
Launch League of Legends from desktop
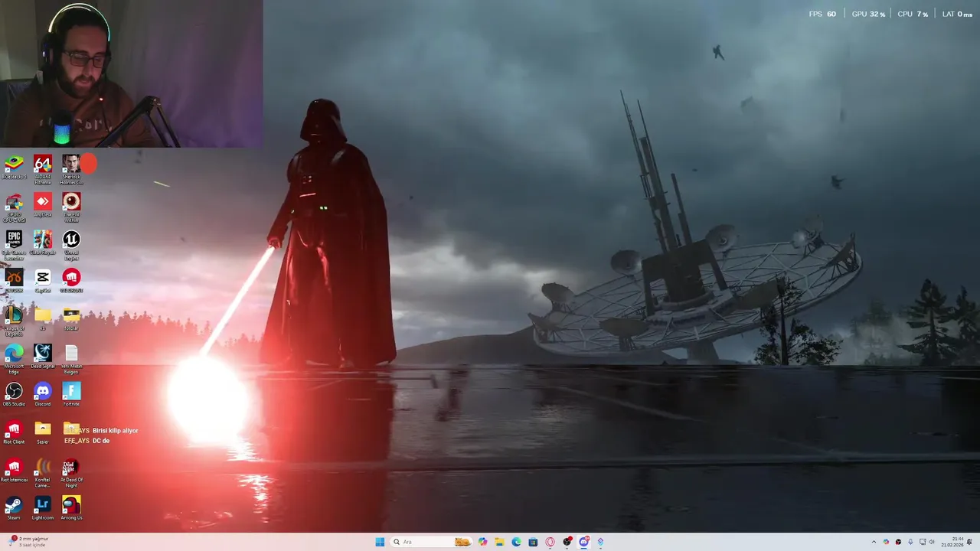click(x=14, y=321)
